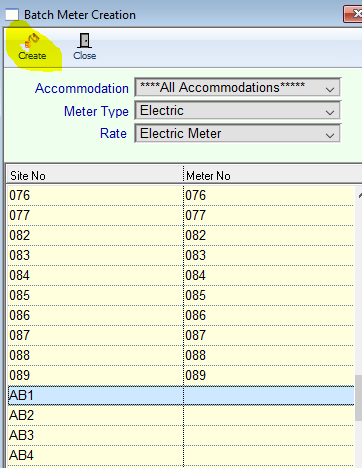The width and height of the screenshot is (362, 468).
Task: Open the Accommodation dropdown
Action: coord(237,88)
